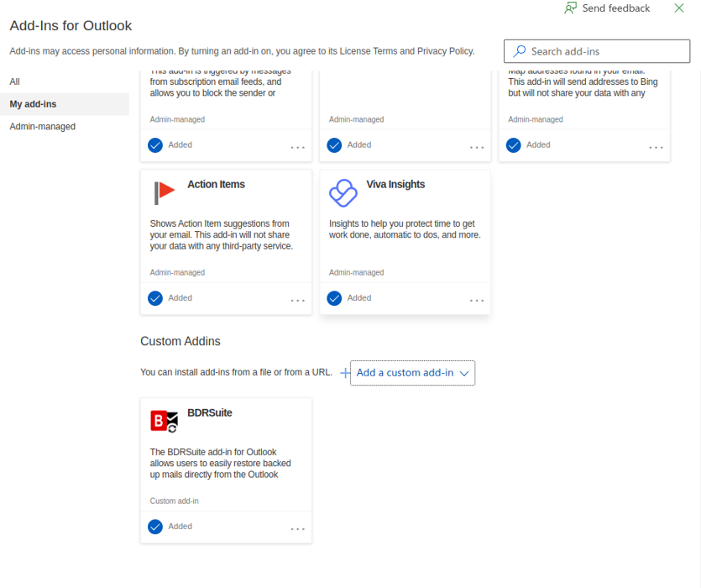The image size is (701, 588).
Task: Click "You can install add-ins from a file" text
Action: (237, 372)
